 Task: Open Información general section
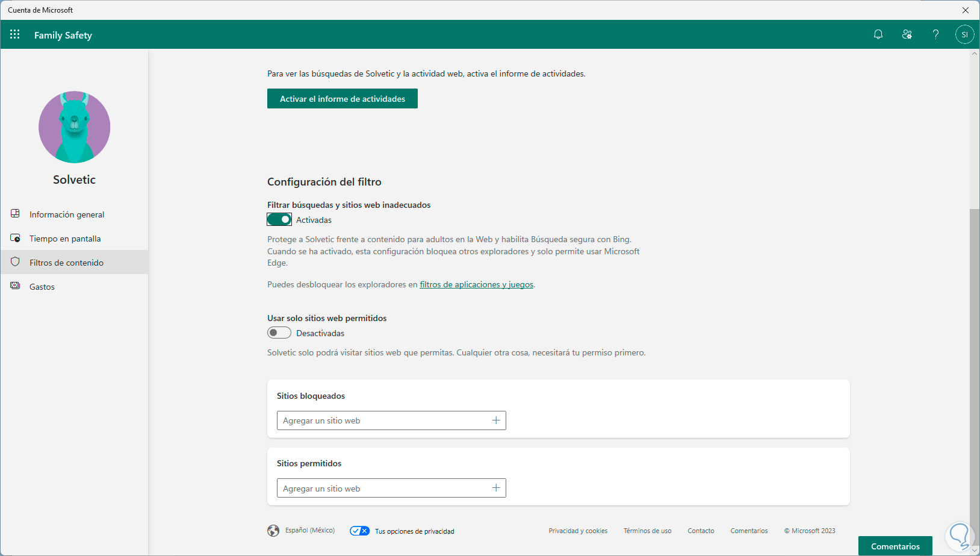[x=74, y=214]
